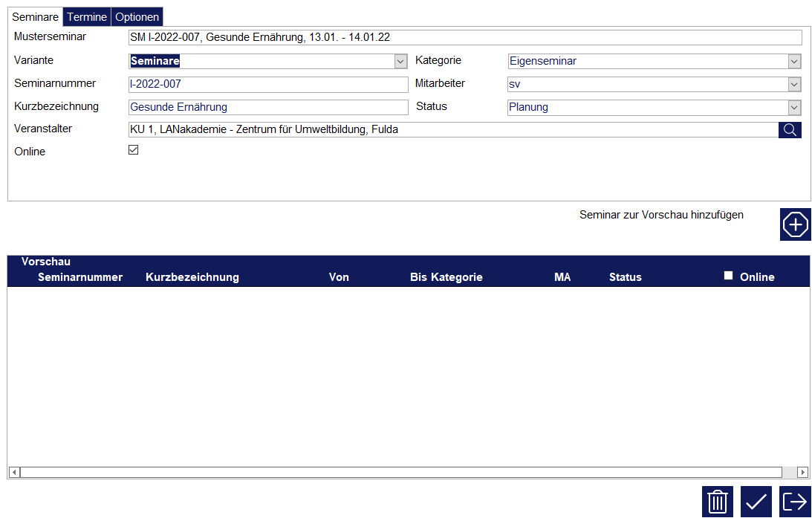Click the Musterseminar text field
The height and width of the screenshot is (518, 812).
464,38
